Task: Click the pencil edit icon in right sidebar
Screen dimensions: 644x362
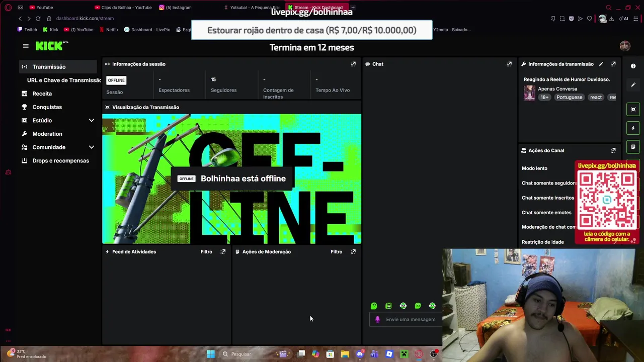Action: (633, 85)
